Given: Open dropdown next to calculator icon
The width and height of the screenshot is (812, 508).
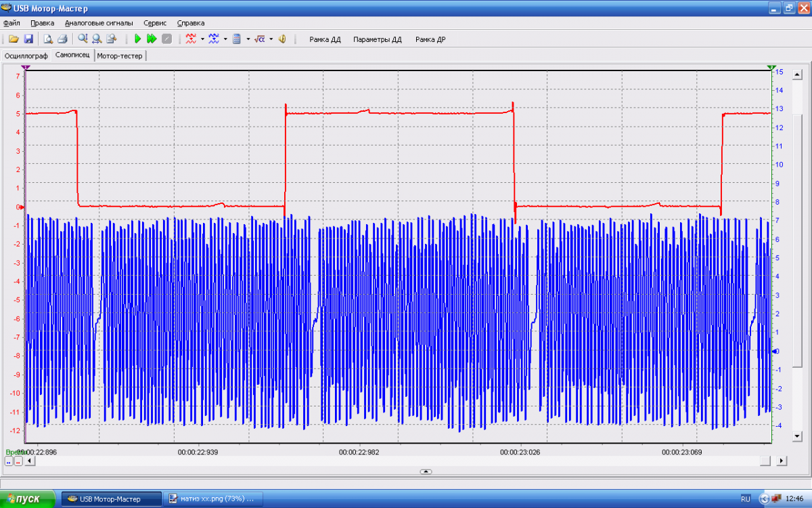Looking at the screenshot, I should point(248,39).
